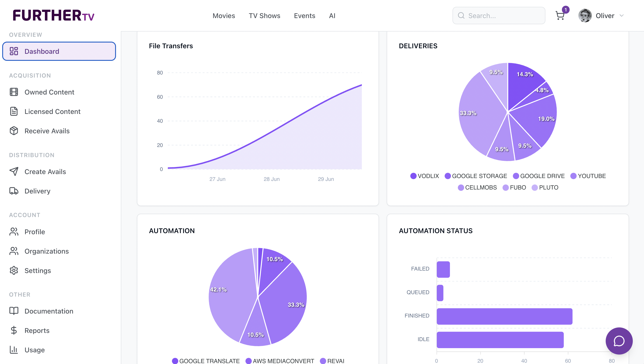Click the Organizations users icon
Screen dimensions: 644x364
pyautogui.click(x=14, y=251)
